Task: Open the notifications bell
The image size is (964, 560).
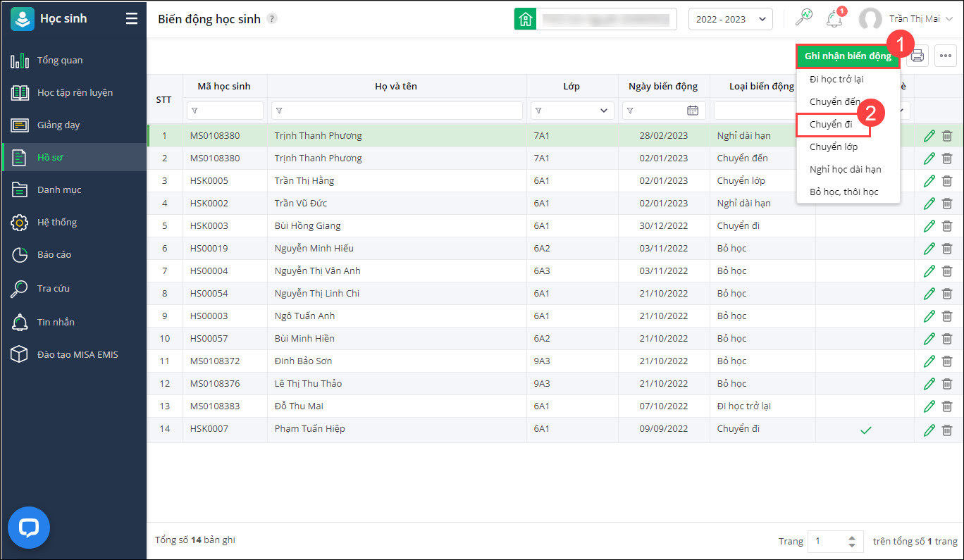Action: click(x=835, y=18)
